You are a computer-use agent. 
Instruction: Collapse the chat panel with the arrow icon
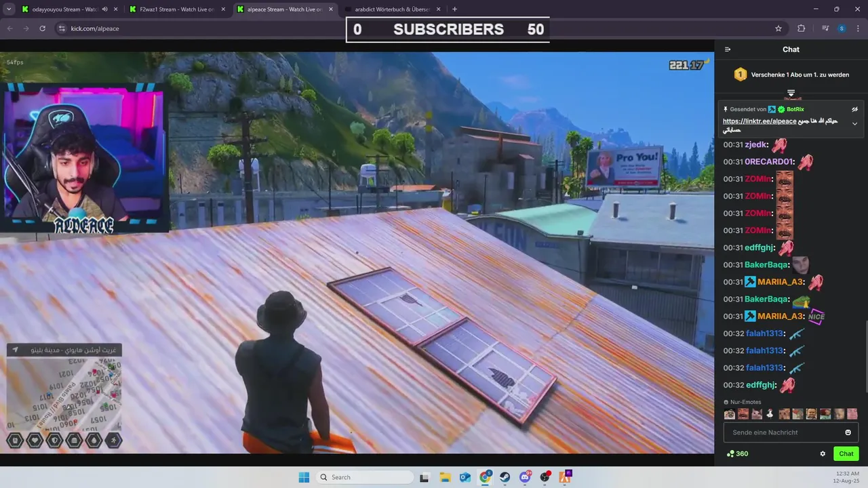(728, 49)
